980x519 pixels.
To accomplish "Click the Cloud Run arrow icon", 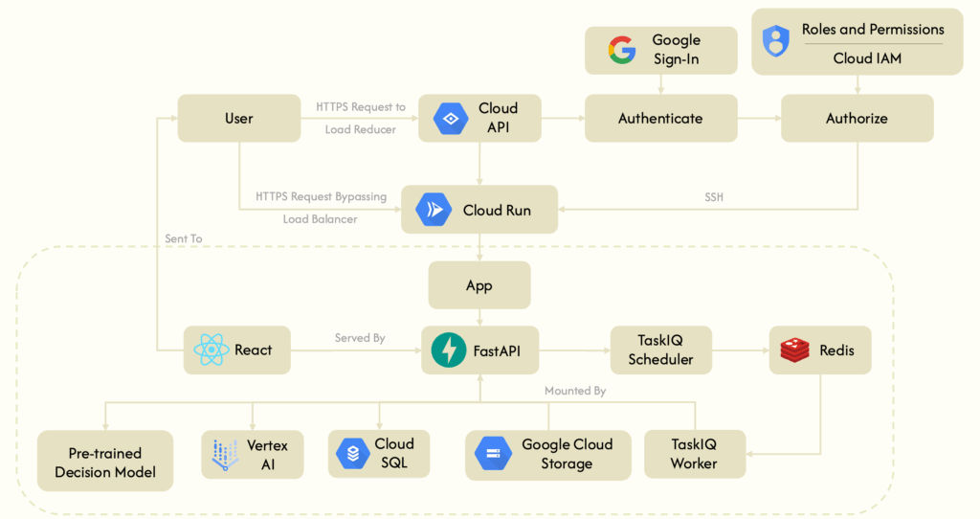I will 434,210.
